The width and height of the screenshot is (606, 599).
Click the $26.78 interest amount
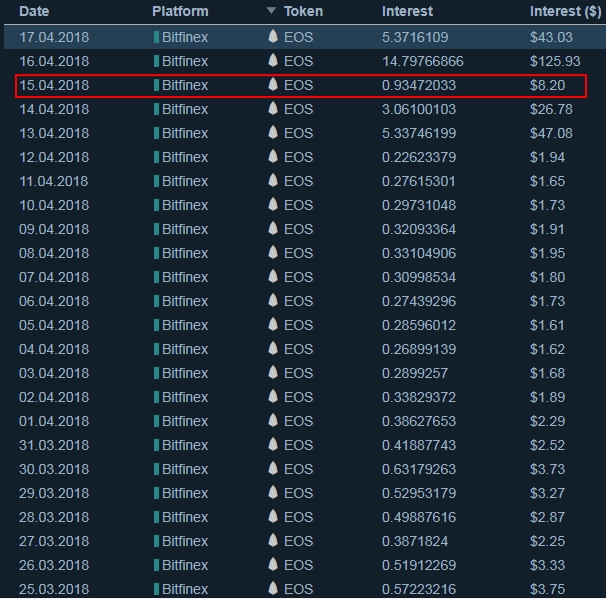(x=551, y=109)
